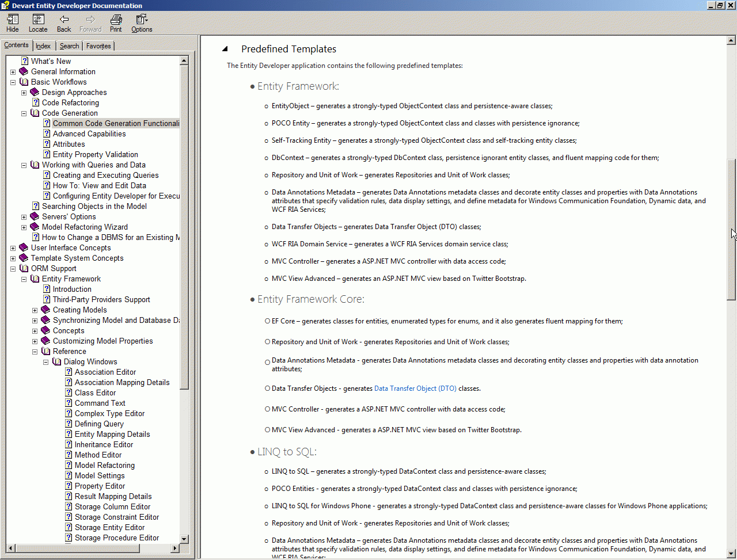Viewport: 737px width, 560px height.
Task: Expand the User Interface Concepts node
Action: click(13, 248)
